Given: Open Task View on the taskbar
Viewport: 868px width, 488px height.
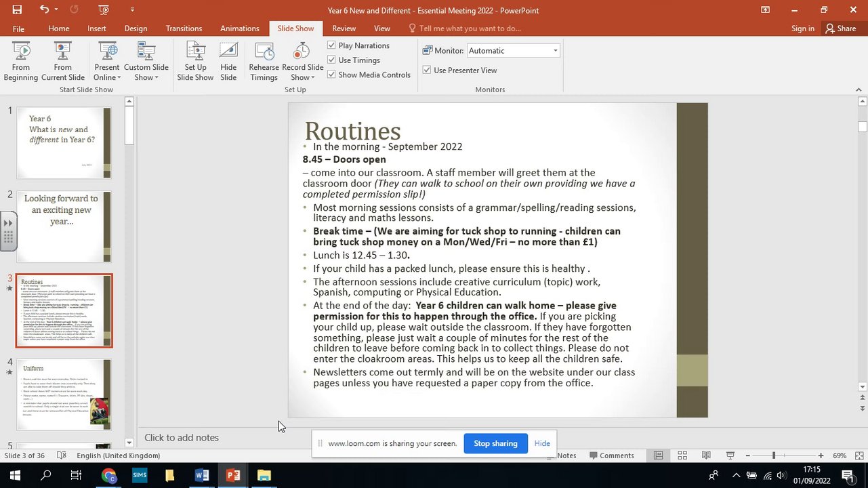Looking at the screenshot, I should pyautogui.click(x=76, y=476).
